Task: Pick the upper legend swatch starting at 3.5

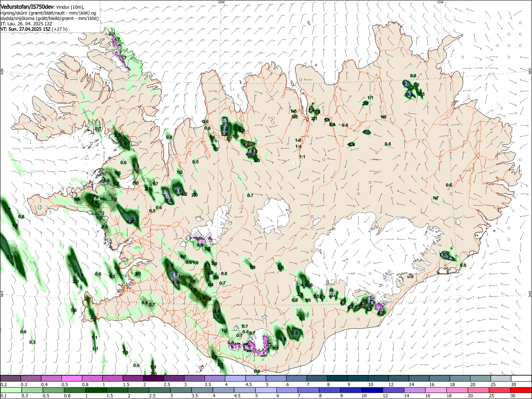Action: (x=215, y=379)
